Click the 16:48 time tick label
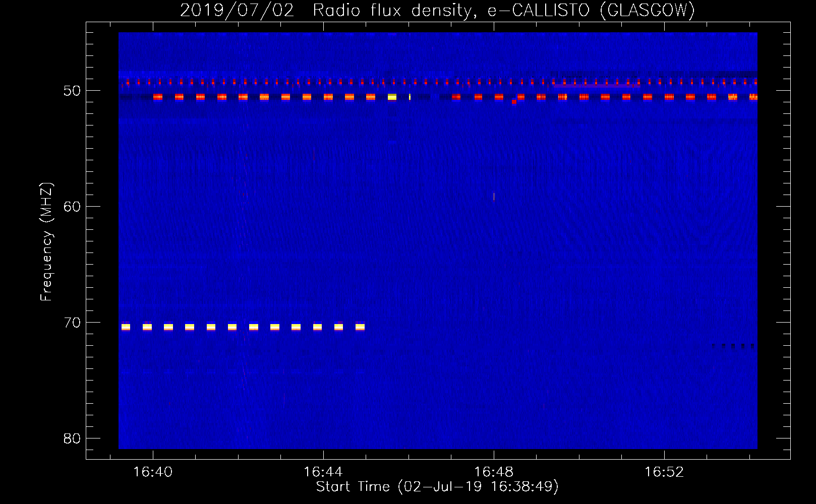Viewport: 816px width, 504px height. click(494, 472)
